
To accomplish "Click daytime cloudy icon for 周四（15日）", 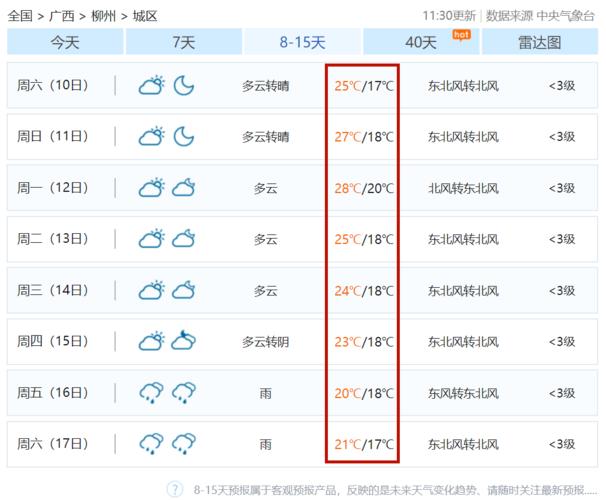I will tap(152, 341).
